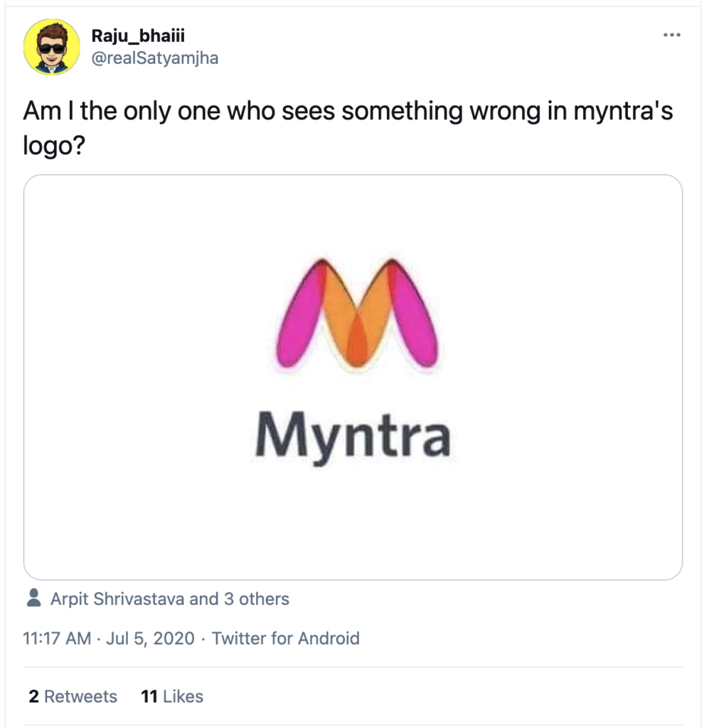View Arpit Shrivastava and 3 others tagged
The height and width of the screenshot is (728, 704).
(169, 599)
